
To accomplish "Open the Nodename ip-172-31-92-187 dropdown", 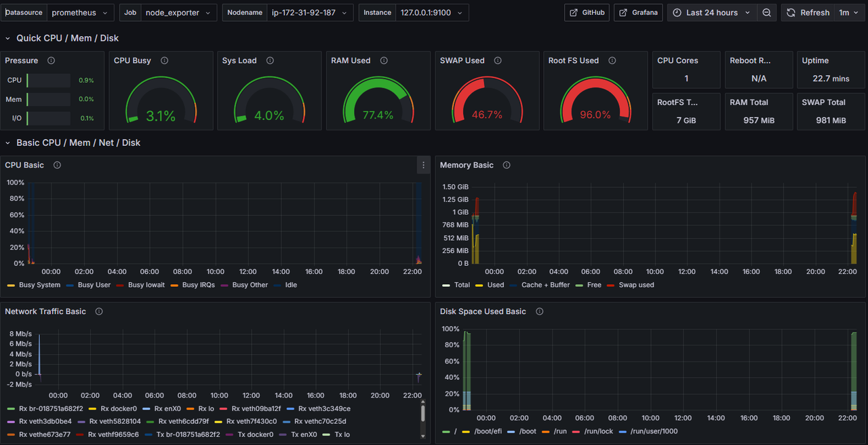I will point(310,13).
